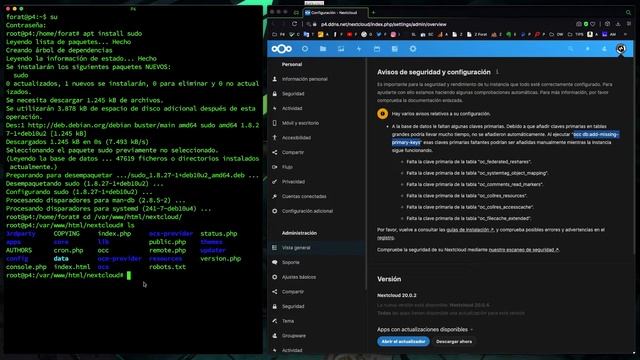Open the 'registro' link

[385, 238]
